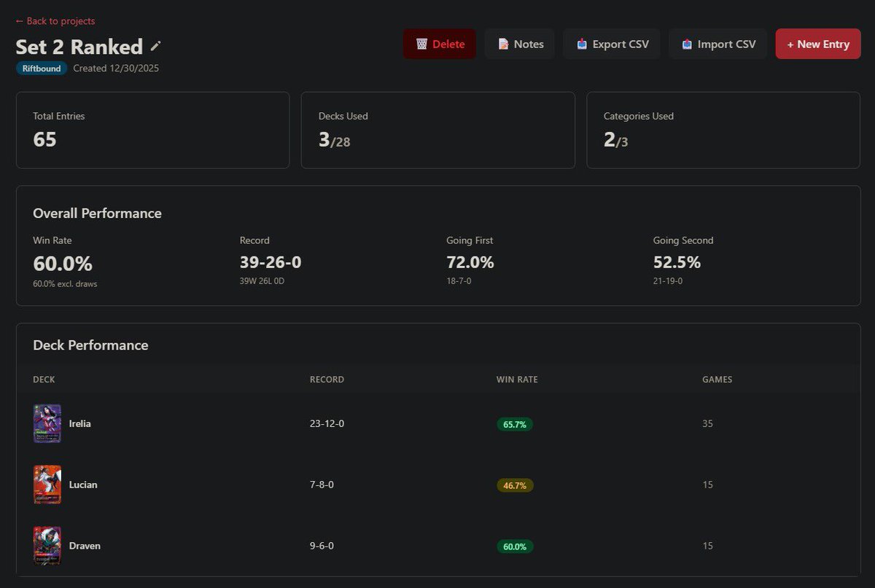Click the Notes document icon
The width and height of the screenshot is (875, 588).
[x=503, y=44]
